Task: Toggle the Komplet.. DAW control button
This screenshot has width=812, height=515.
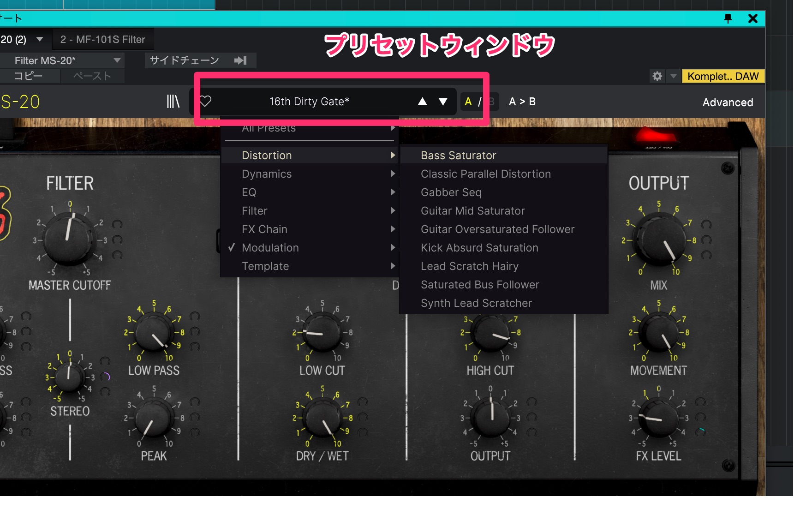Action: point(722,76)
